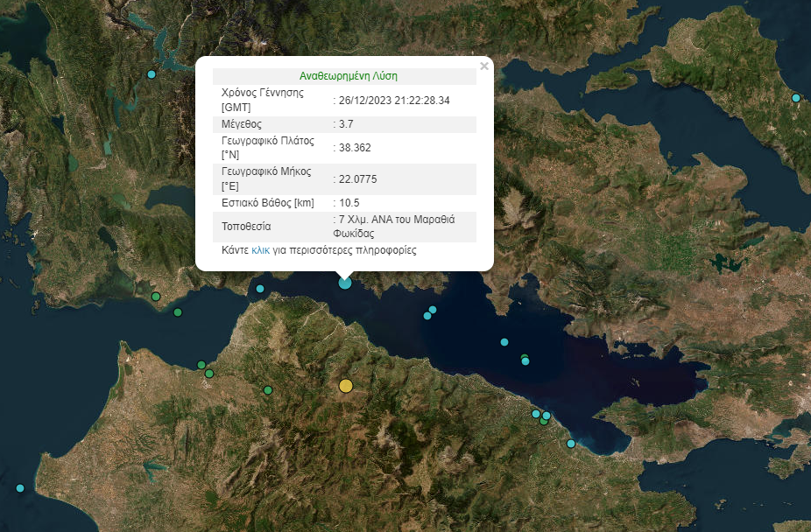
Task: Click the longitude value '22.0775'
Action: pyautogui.click(x=358, y=179)
